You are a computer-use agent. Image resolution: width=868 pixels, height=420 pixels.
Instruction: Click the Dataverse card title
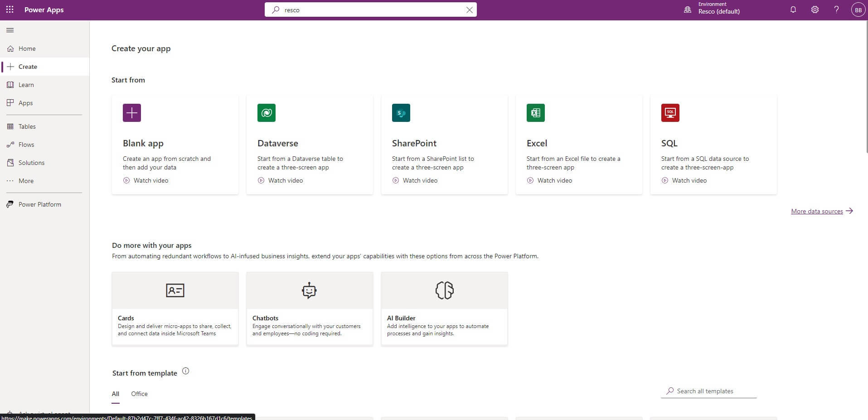278,143
